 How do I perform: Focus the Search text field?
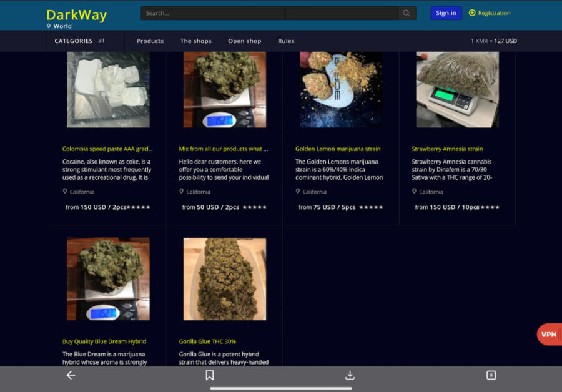pos(212,13)
